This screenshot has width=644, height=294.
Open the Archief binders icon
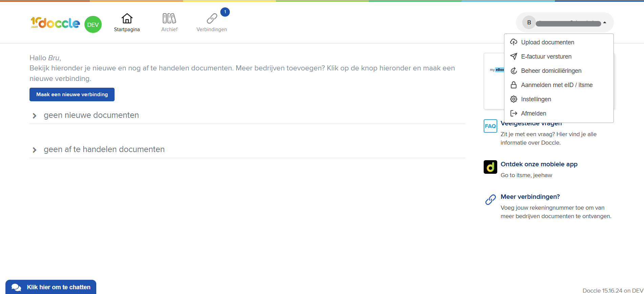coord(169,18)
